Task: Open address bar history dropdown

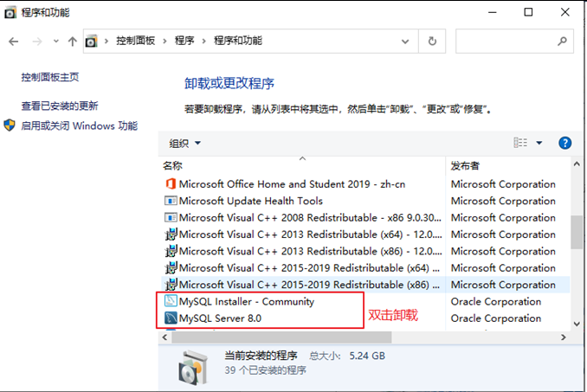Action: pos(405,42)
